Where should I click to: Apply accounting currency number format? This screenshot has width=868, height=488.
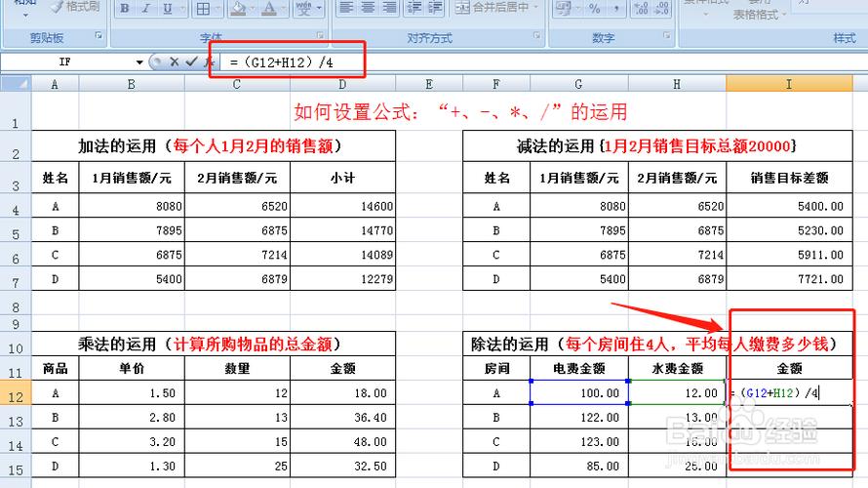click(563, 8)
